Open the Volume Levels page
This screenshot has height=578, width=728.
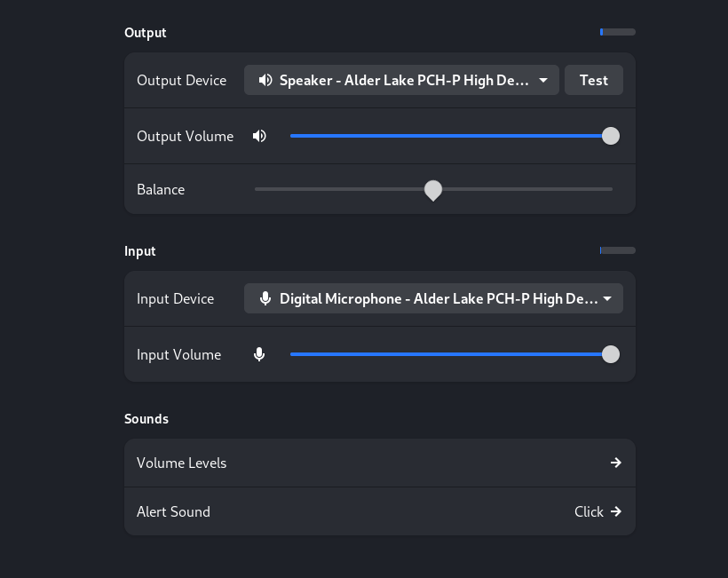pyautogui.click(x=379, y=463)
